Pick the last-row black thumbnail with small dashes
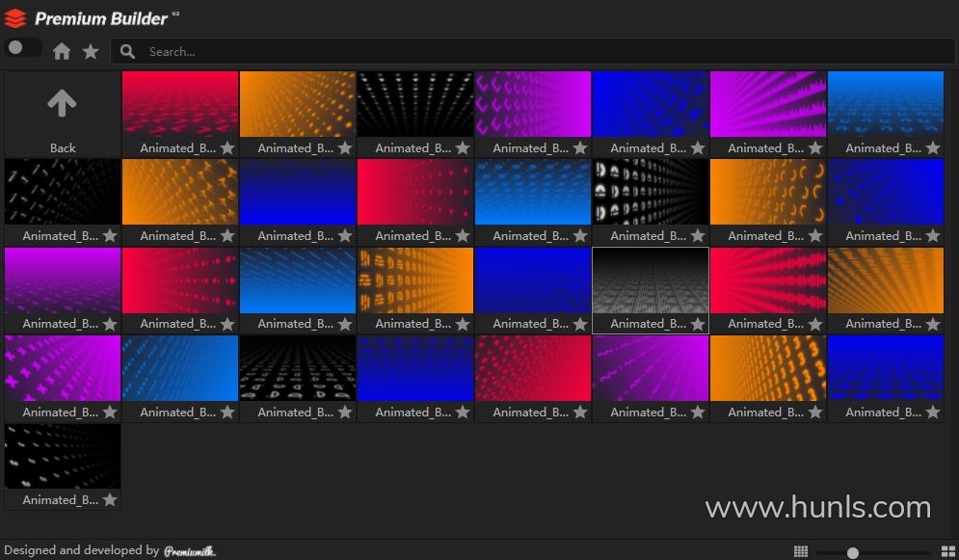This screenshot has width=959, height=560. coord(63,457)
